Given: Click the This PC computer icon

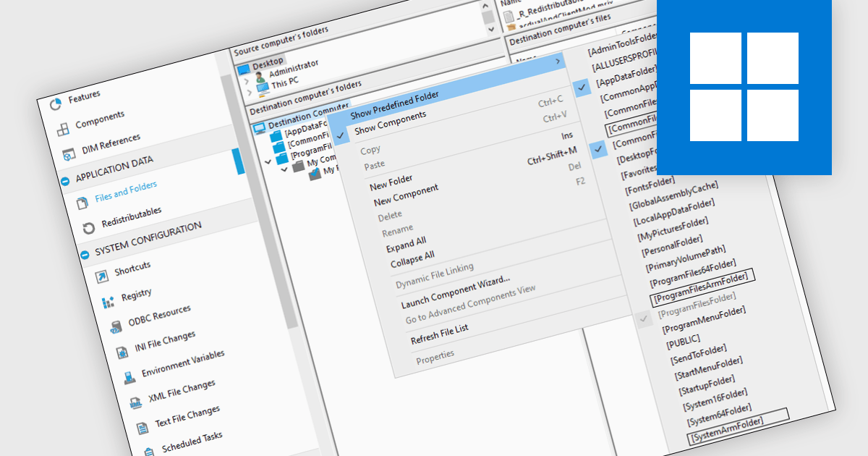Looking at the screenshot, I should 263,90.
